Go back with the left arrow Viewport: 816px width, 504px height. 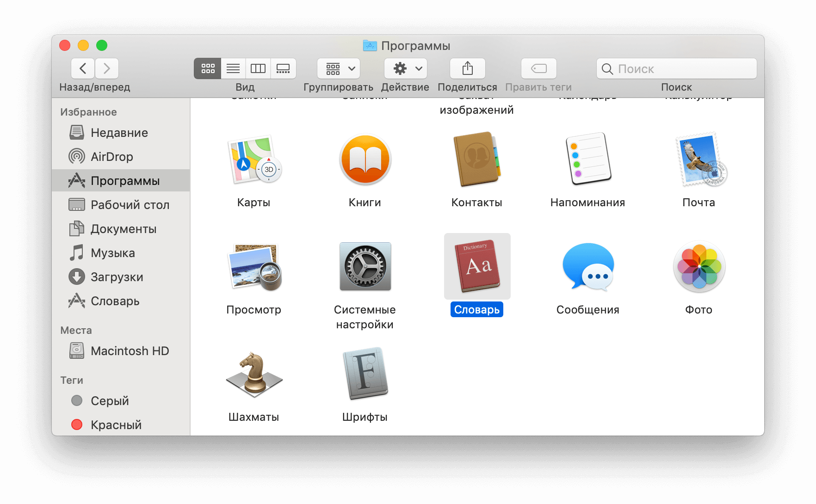point(83,68)
